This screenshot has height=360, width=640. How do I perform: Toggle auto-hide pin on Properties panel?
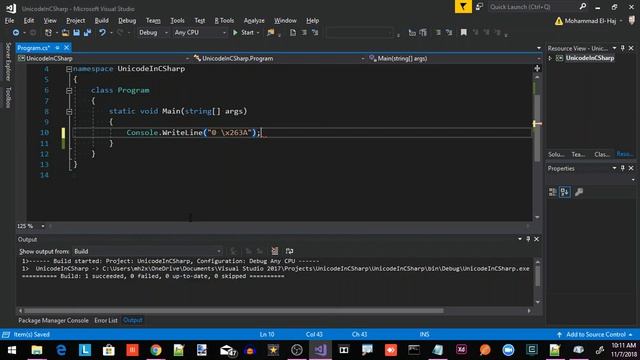point(622,168)
